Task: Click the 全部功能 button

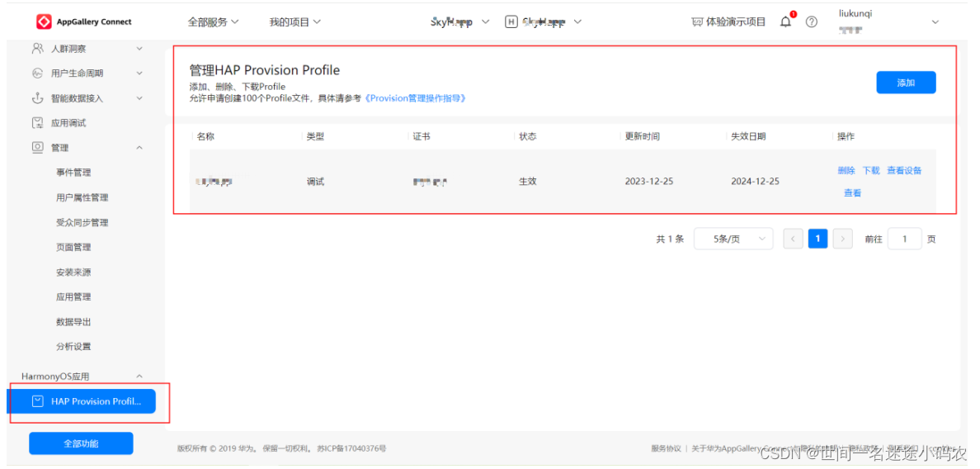Action: tap(81, 443)
